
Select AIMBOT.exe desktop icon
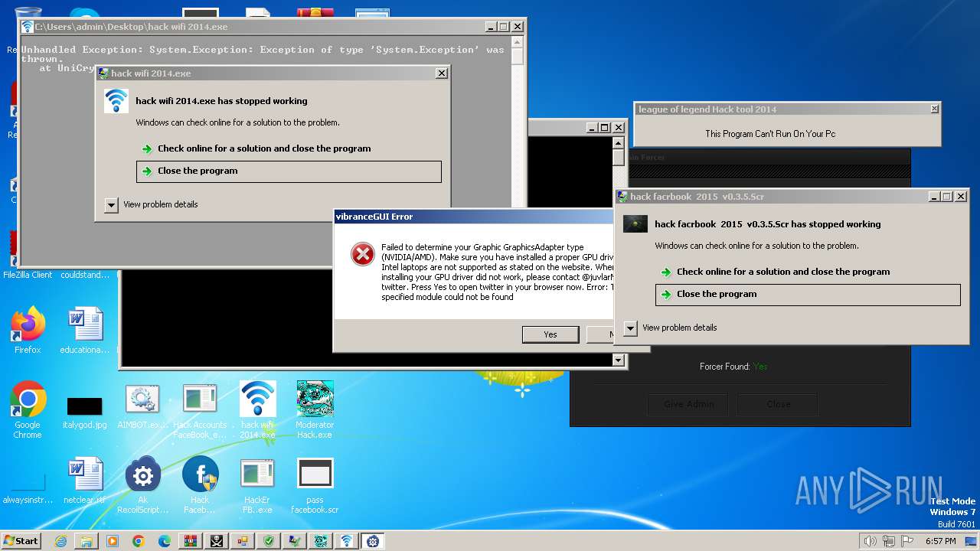point(142,406)
